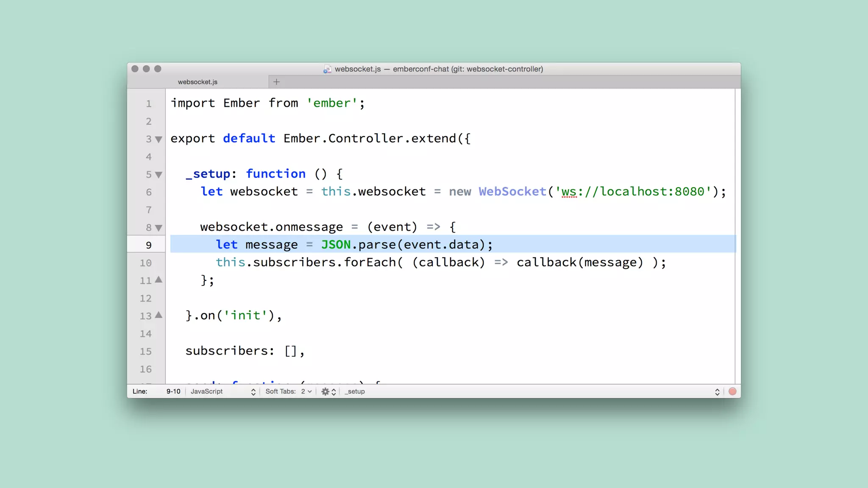Click the 'ws://localhost:8080' string
868x488 pixels.
coord(633,191)
